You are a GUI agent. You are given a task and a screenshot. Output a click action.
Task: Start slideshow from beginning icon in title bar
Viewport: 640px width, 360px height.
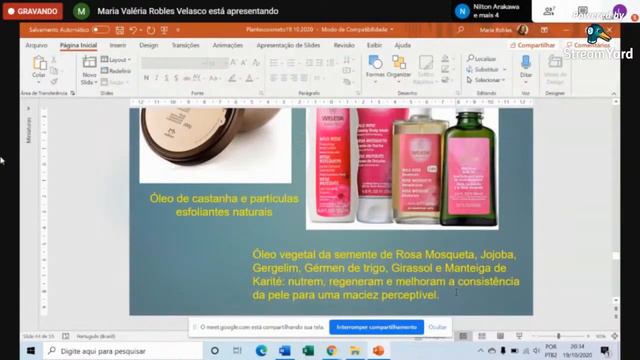[164, 30]
